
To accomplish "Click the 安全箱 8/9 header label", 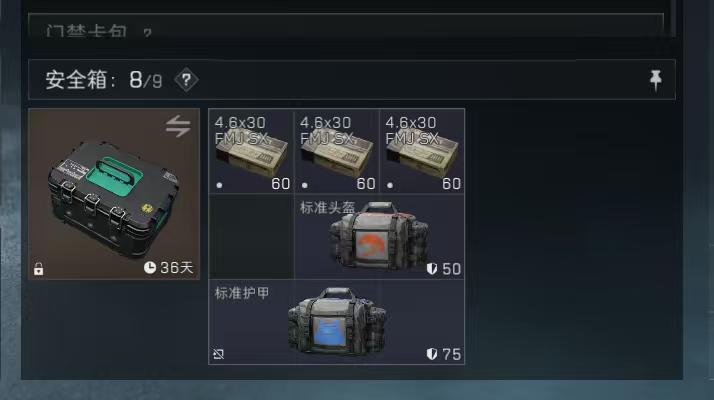I will click(104, 80).
